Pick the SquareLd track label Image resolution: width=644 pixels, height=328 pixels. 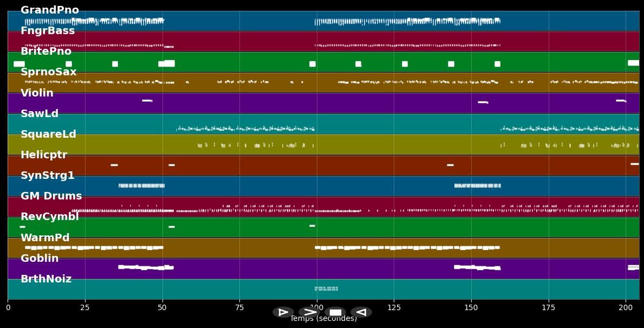coord(48,134)
